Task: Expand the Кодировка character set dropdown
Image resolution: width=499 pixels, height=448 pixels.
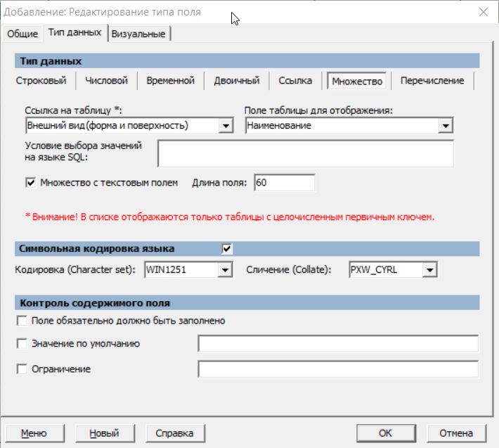Action: click(224, 270)
